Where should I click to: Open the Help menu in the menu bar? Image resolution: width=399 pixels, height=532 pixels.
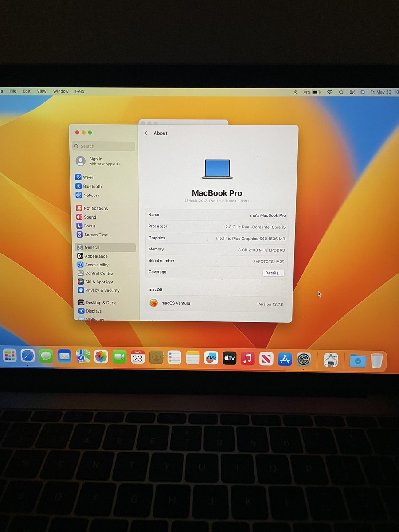[79, 91]
